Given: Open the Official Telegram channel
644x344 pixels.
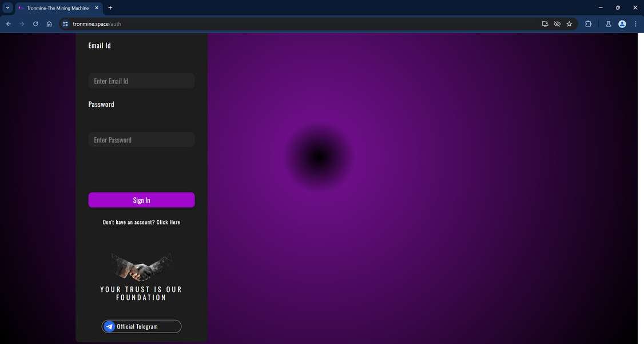Looking at the screenshot, I should click(x=141, y=326).
